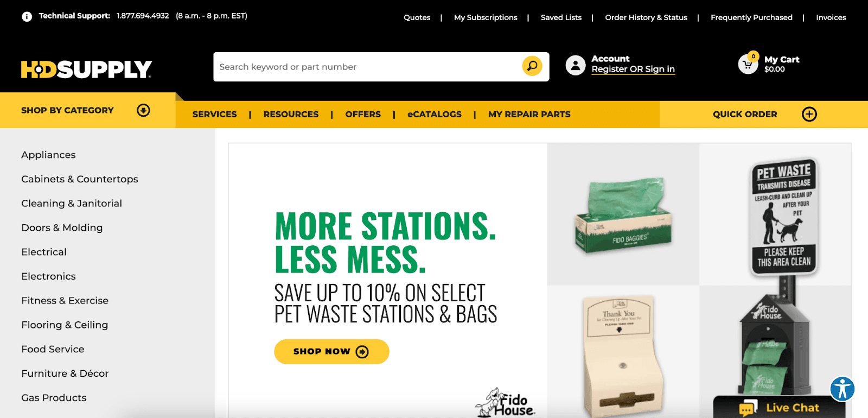Open the eCatalogs menu
The image size is (868, 418).
(435, 114)
